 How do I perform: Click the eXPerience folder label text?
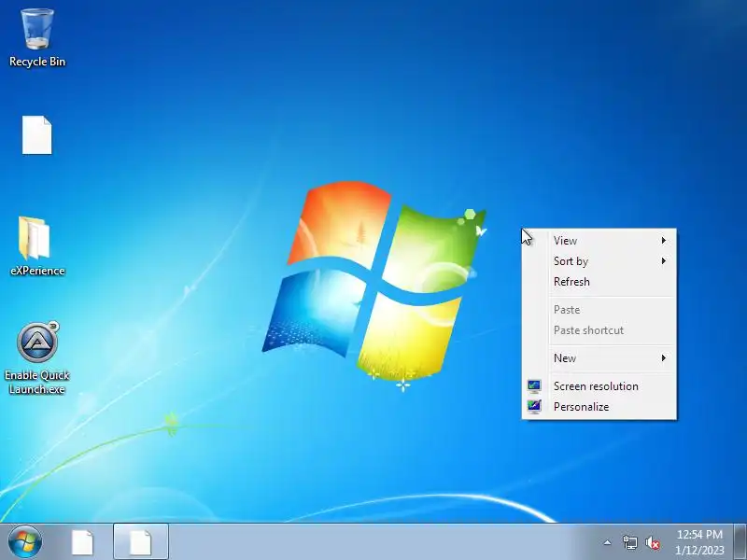point(37,271)
